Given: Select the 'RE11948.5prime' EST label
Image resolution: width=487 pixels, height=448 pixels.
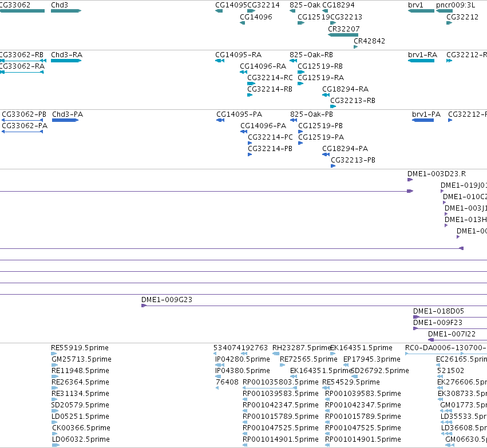Looking at the screenshot, I should click(81, 371).
